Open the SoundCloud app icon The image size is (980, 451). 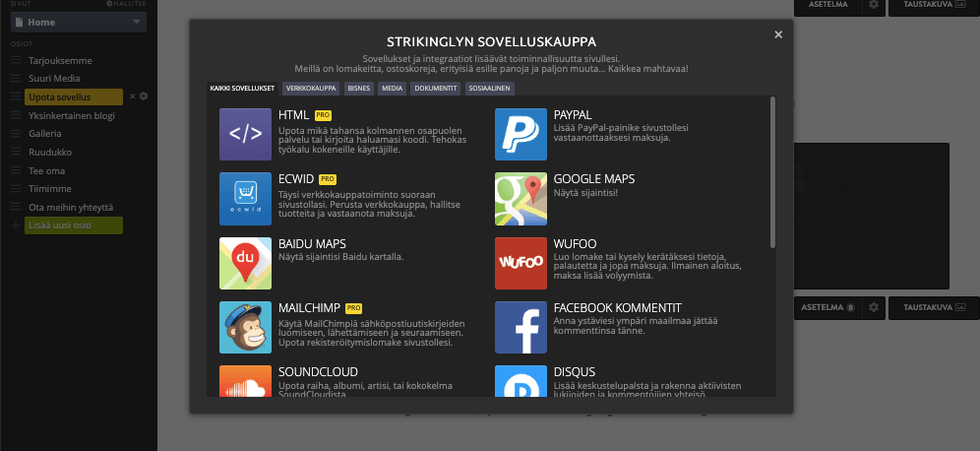(245, 381)
